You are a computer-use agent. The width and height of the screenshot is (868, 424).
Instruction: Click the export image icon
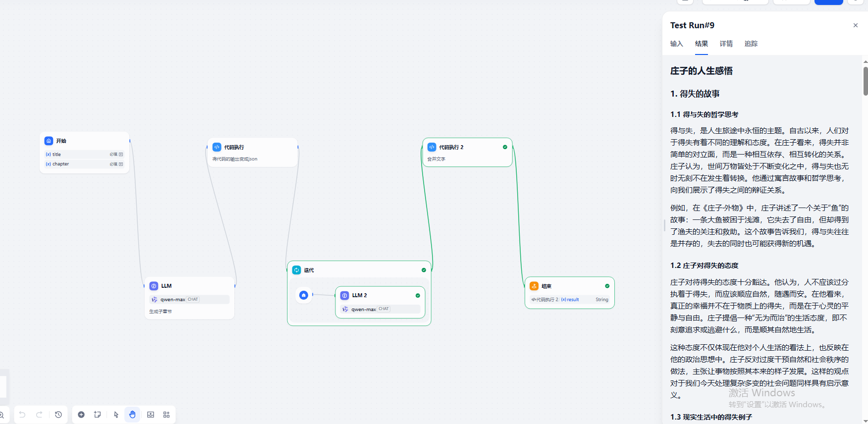pos(151,415)
